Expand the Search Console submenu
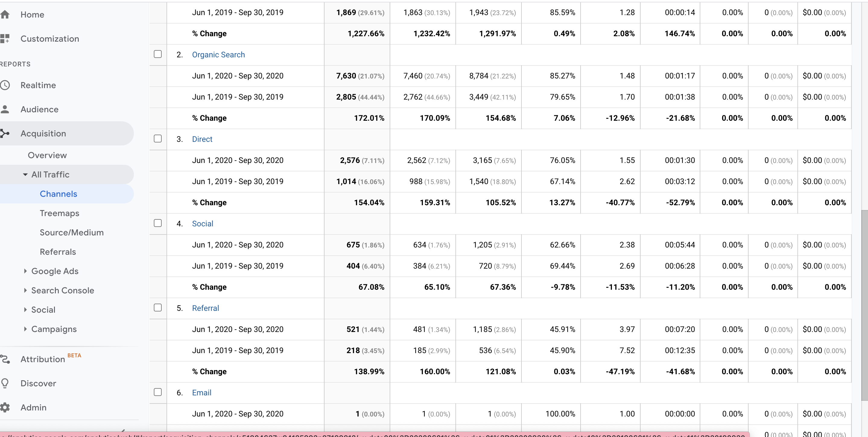This screenshot has height=437, width=868. [x=25, y=290]
